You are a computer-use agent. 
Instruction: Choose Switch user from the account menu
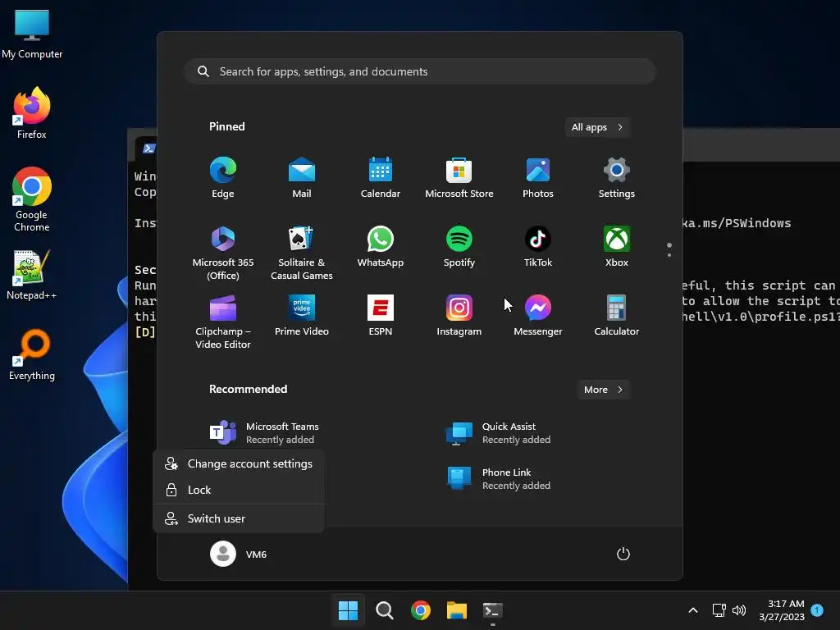point(239,518)
